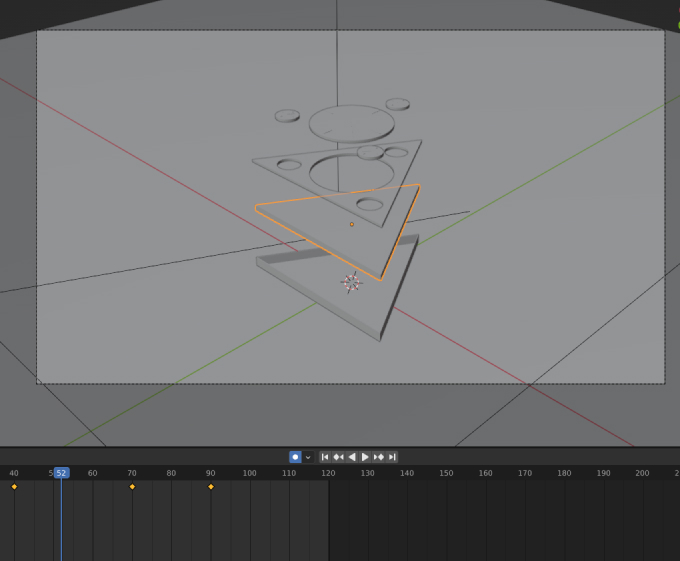Select the small disc left of the large disc

pos(287,116)
